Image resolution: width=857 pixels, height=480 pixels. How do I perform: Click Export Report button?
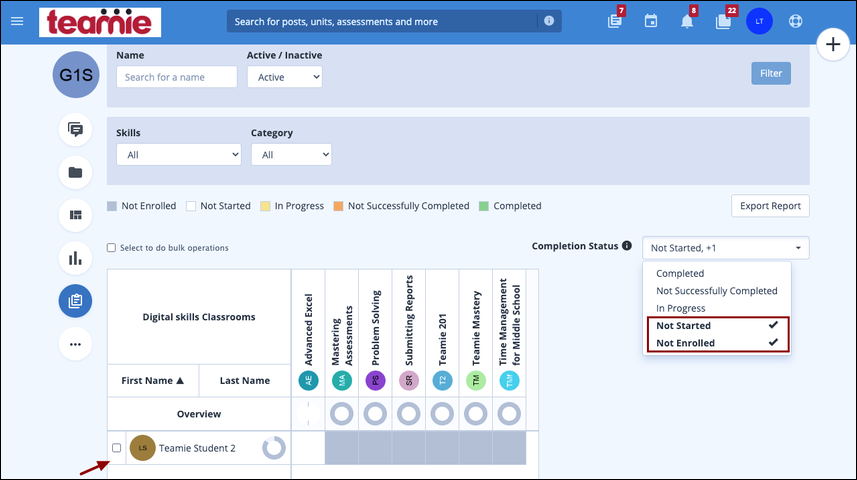click(x=770, y=206)
